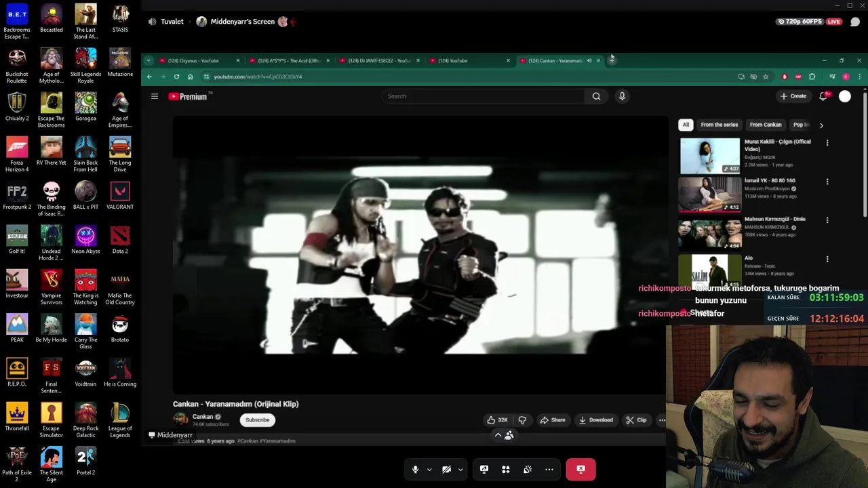This screenshot has width=868, height=488.
Task: Open the VALORANT desktop icon
Action: click(120, 196)
